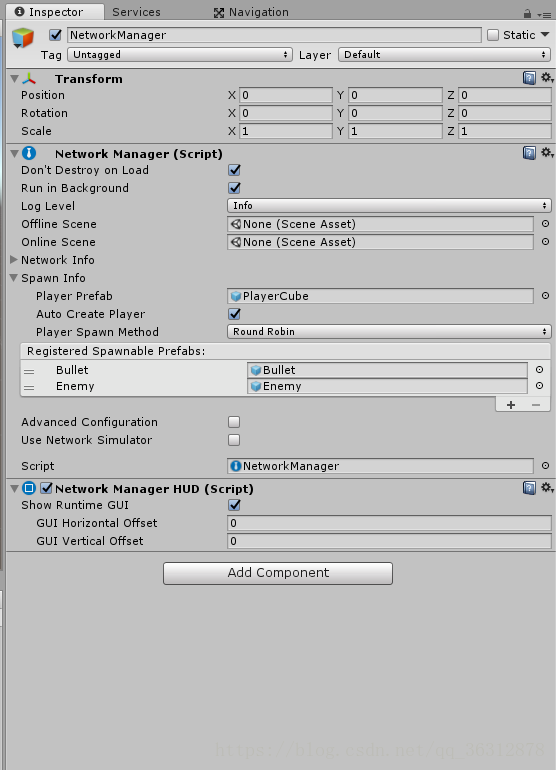
Task: Click the Offline Scene asset field
Action: point(380,224)
